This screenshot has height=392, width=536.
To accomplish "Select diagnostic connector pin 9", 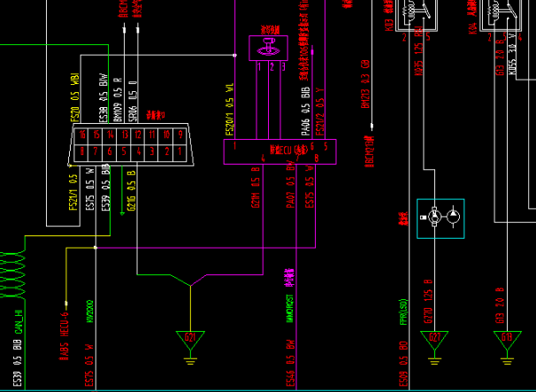I will coord(180,135).
